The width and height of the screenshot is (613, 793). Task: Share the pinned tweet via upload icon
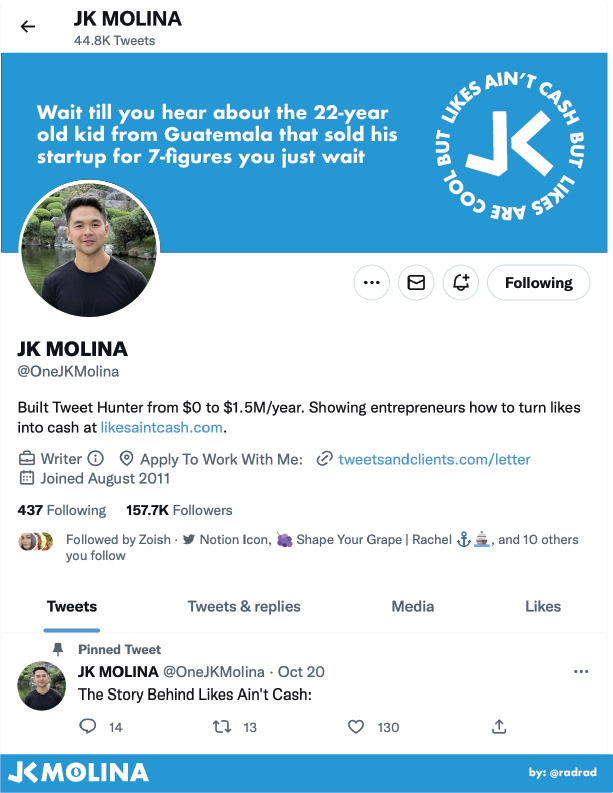(499, 727)
